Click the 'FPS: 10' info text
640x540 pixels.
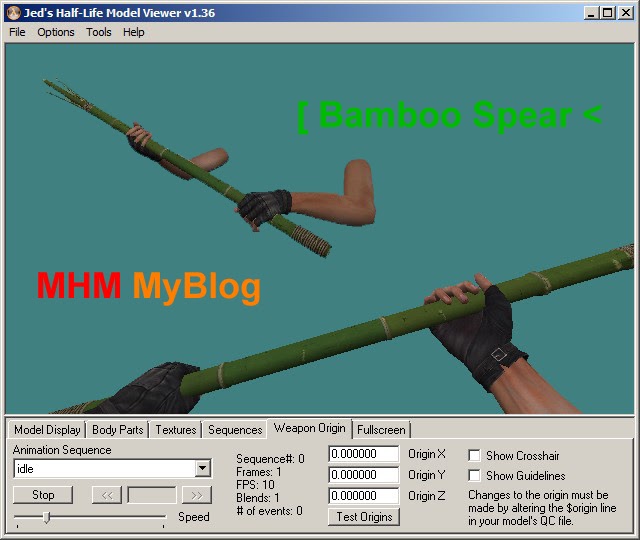coord(255,485)
